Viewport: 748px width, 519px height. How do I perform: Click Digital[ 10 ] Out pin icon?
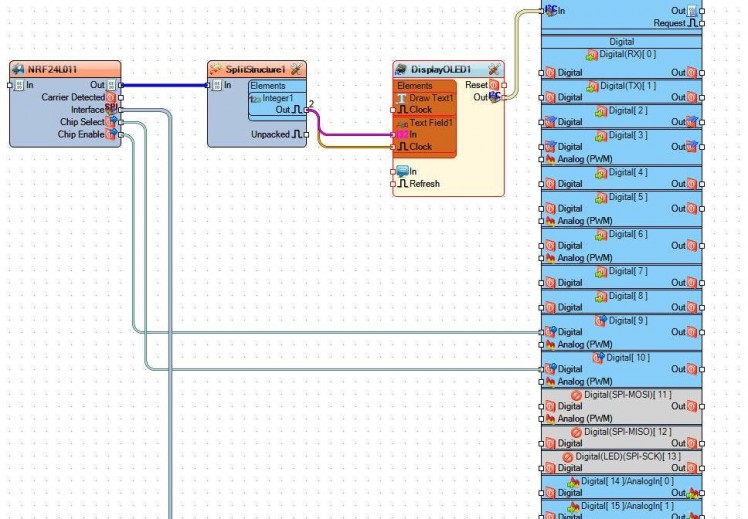(692, 369)
